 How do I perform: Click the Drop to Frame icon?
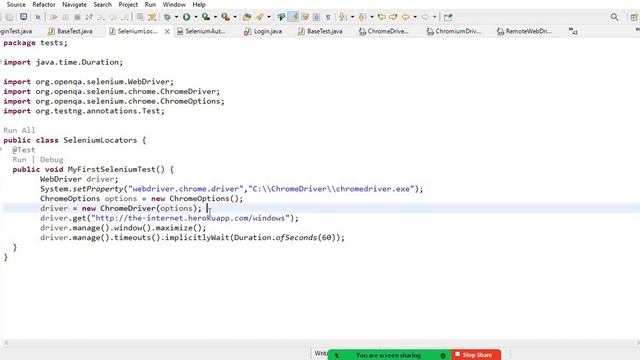tap(140, 17)
